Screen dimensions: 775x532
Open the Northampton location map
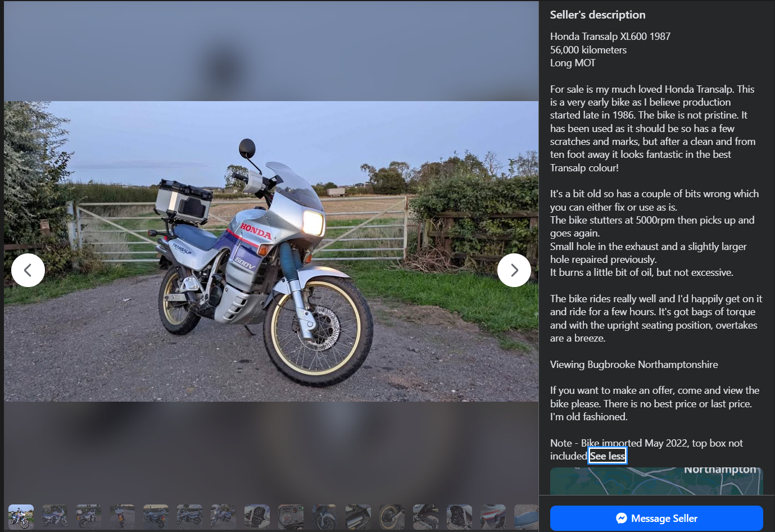[x=656, y=480]
